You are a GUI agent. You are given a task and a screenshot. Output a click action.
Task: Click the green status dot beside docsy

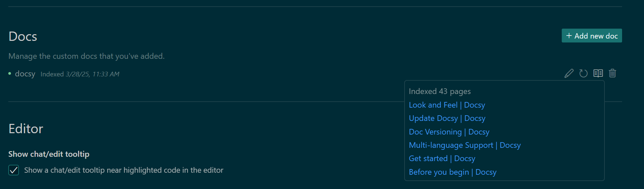[x=10, y=74]
